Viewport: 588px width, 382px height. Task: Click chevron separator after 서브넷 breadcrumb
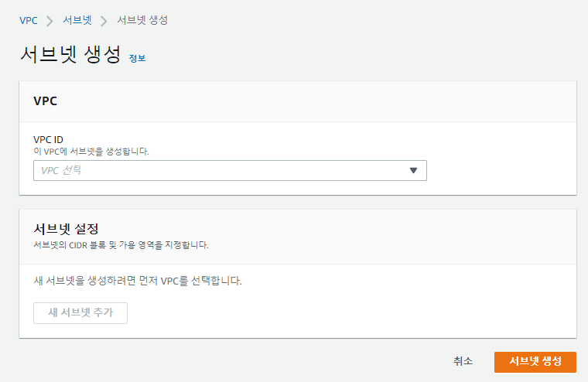coord(104,20)
